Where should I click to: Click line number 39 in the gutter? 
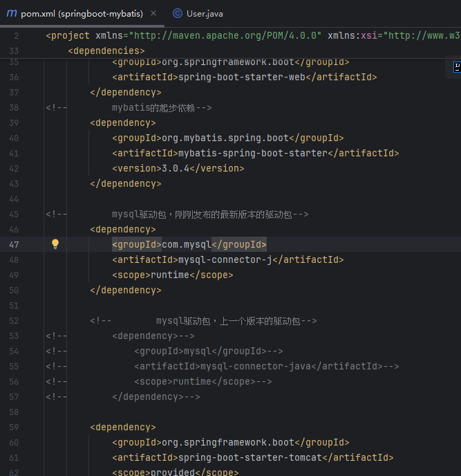(14, 123)
